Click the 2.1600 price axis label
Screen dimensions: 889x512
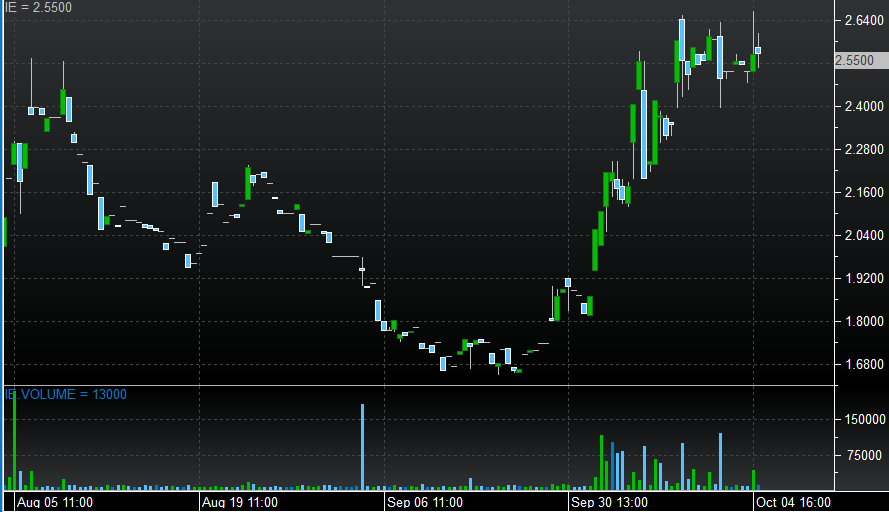pos(860,192)
